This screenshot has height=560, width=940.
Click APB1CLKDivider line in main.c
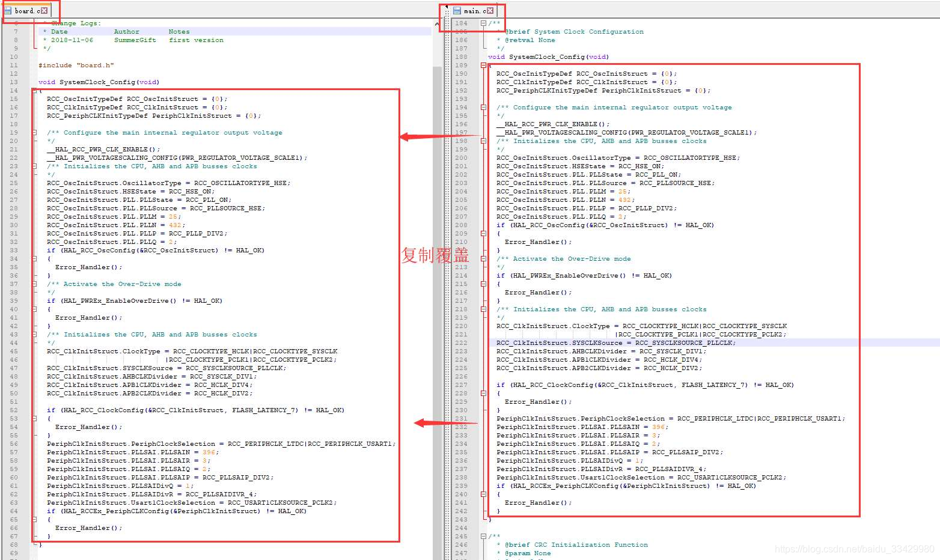click(599, 359)
